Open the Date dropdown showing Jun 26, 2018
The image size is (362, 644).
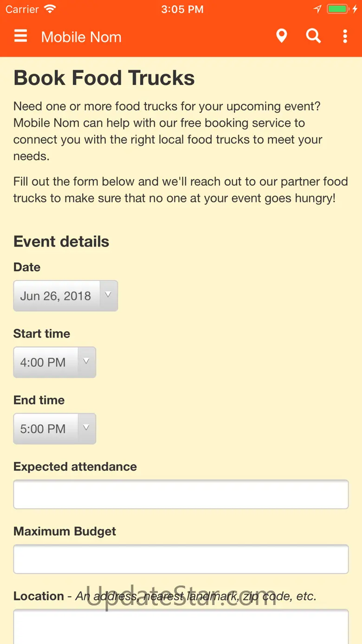click(65, 296)
